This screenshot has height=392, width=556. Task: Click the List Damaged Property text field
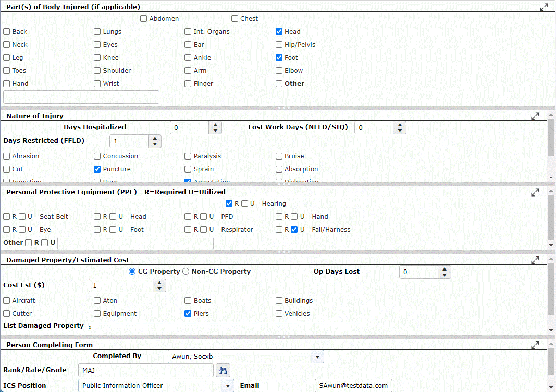pos(227,327)
